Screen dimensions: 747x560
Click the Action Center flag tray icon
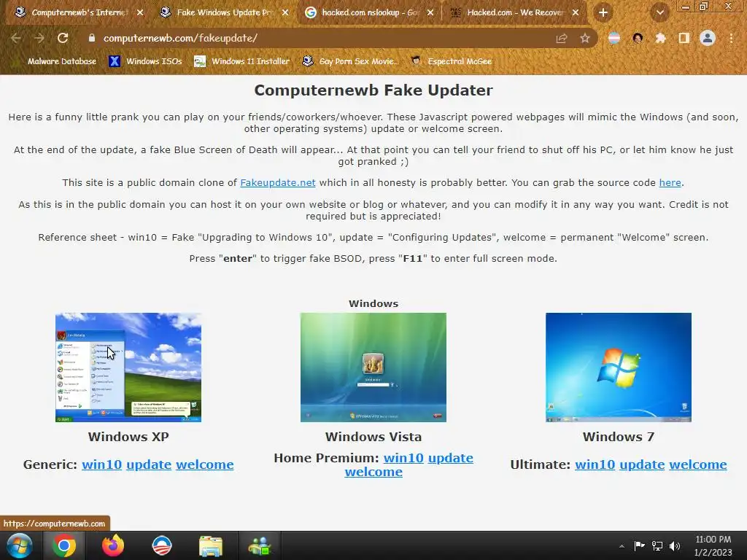(639, 545)
